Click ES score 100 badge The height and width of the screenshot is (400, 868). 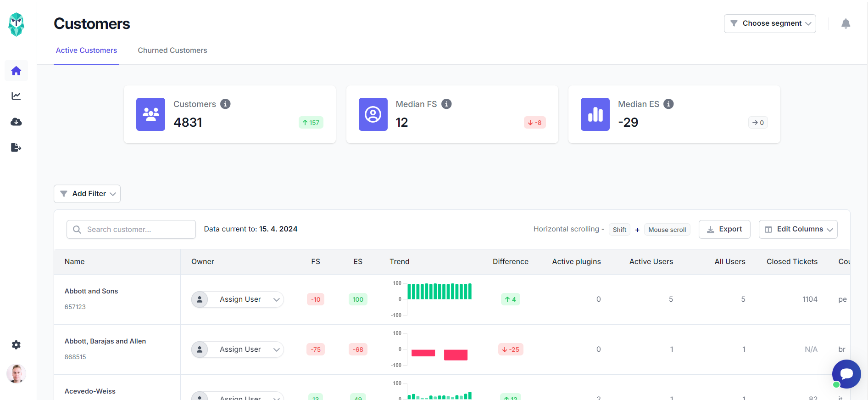358,299
